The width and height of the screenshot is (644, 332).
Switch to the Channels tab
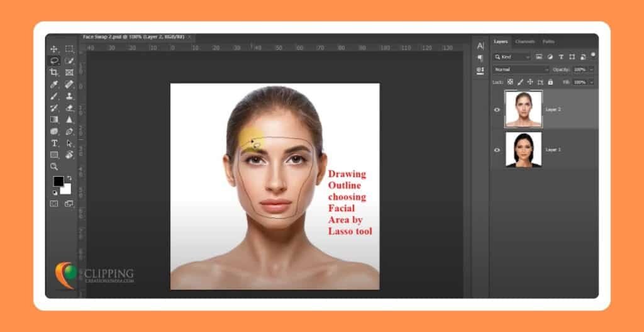(x=525, y=41)
